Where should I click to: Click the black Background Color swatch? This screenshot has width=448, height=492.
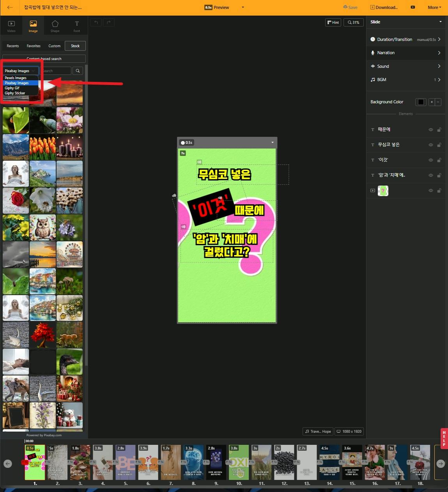coord(421,102)
